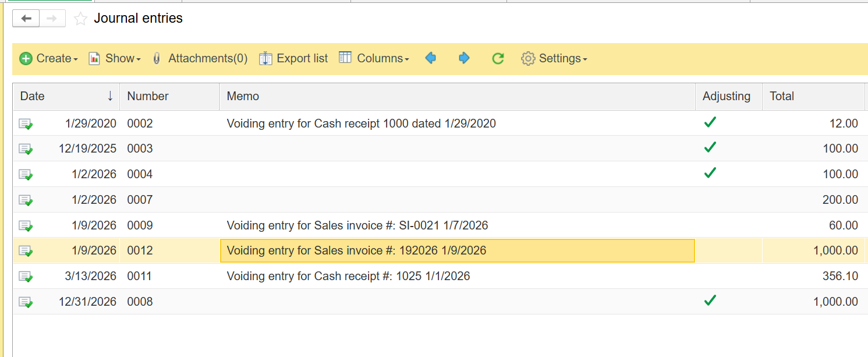Mark Journal entries as favorite star
868x357 pixels.
point(81,19)
